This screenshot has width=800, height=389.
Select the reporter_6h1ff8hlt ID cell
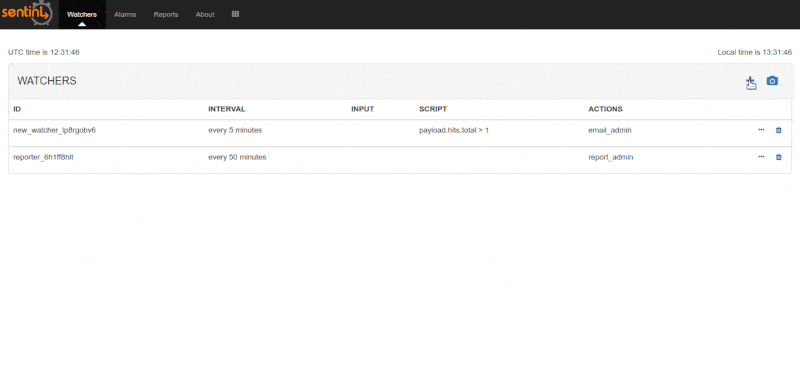(x=43, y=157)
